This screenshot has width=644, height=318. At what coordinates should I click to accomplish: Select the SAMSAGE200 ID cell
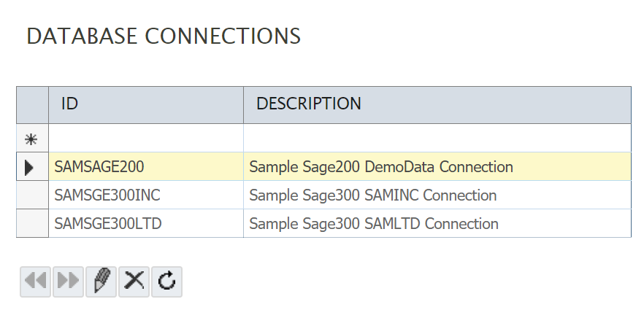pos(146,167)
